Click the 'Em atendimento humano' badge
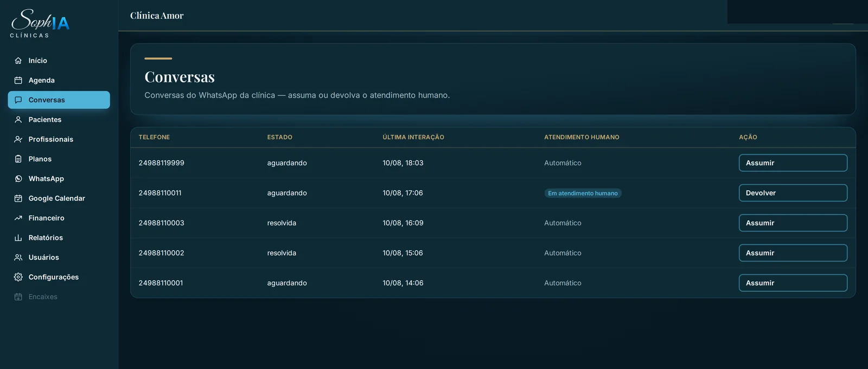The height and width of the screenshot is (369, 868). tap(583, 193)
